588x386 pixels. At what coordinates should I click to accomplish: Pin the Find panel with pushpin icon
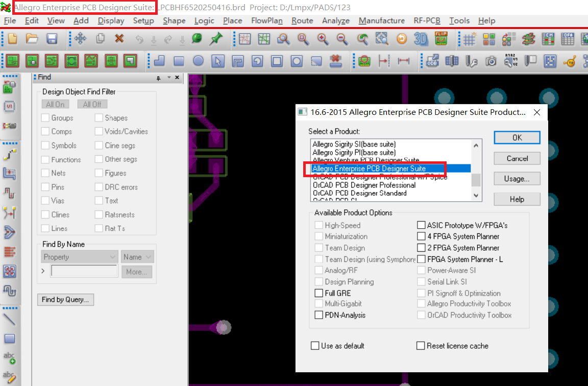pyautogui.click(x=159, y=78)
